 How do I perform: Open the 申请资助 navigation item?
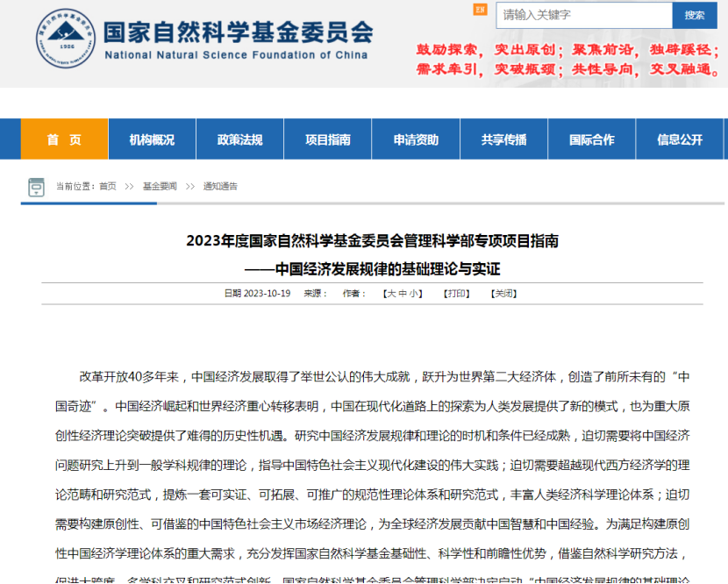[x=416, y=139]
